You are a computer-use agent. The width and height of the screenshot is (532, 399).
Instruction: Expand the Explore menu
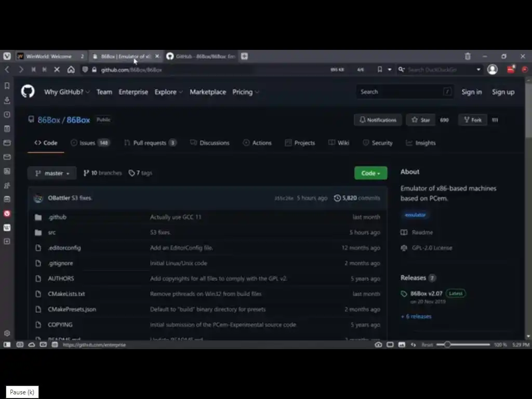tap(169, 92)
